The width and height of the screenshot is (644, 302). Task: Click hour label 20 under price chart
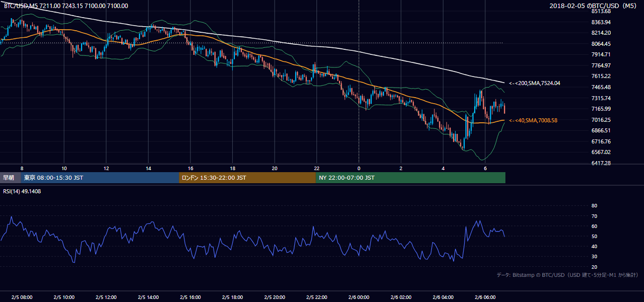point(275,168)
